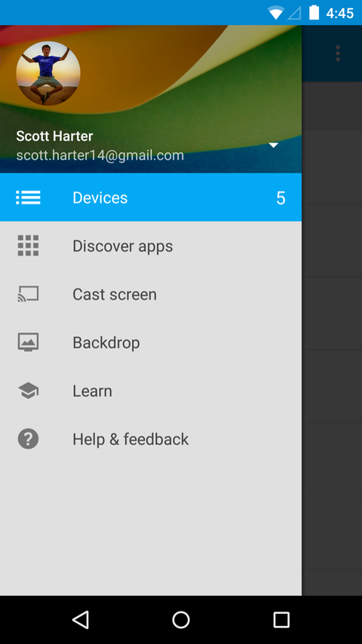Screen dimensions: 362x644
Task: Tap the Discover apps grid icon
Action: tap(28, 246)
